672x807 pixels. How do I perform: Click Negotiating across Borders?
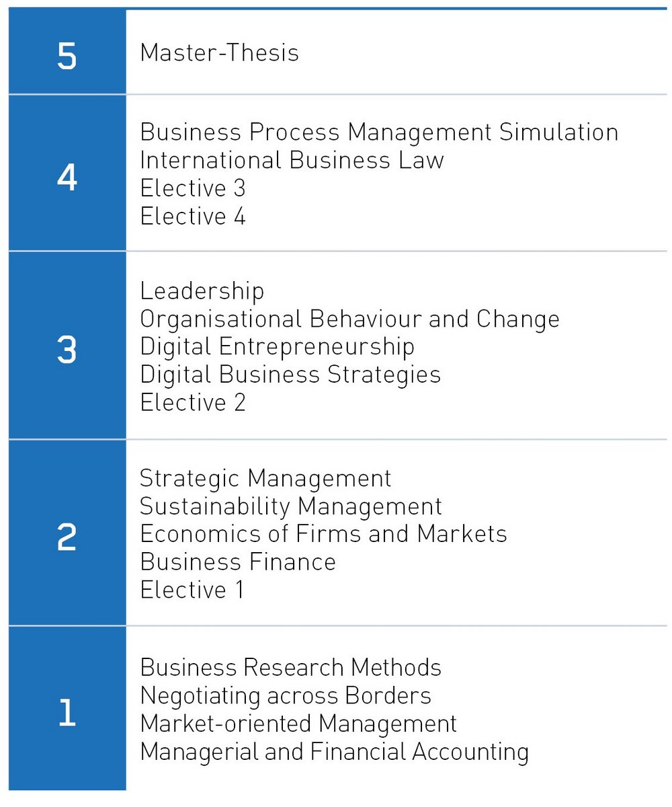(286, 695)
